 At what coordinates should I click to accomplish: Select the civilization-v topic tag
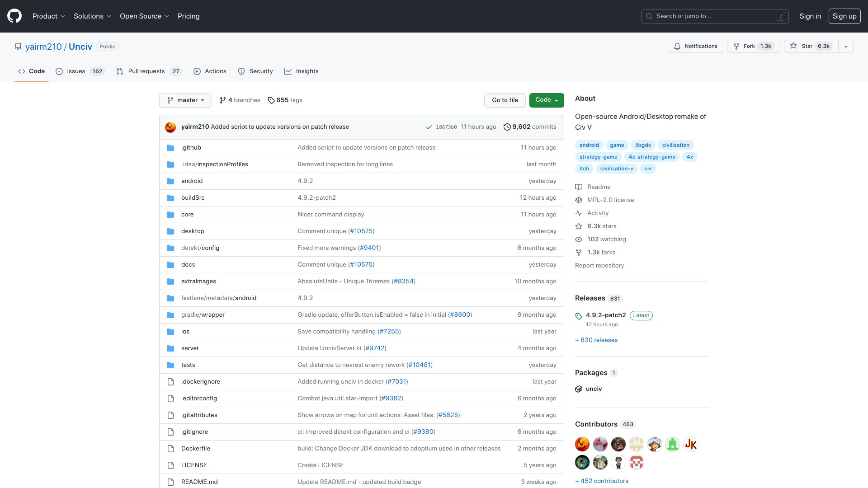tap(617, 169)
